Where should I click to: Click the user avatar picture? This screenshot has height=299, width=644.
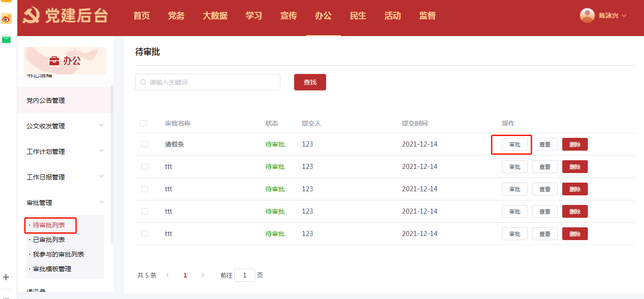(x=587, y=16)
